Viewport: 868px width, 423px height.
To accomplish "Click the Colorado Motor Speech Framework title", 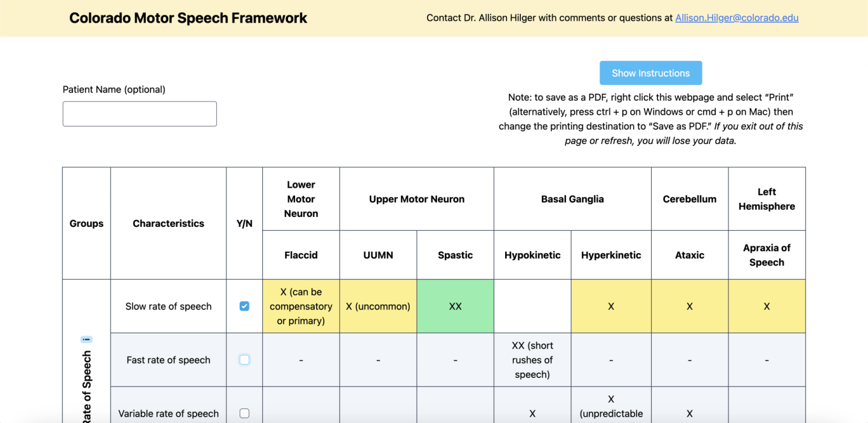I will coord(188,18).
